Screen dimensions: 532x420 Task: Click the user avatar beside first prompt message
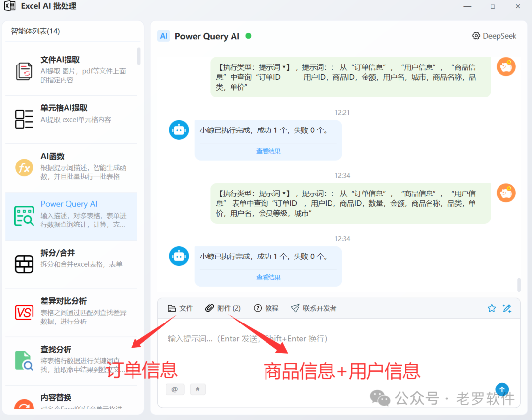pos(506,66)
